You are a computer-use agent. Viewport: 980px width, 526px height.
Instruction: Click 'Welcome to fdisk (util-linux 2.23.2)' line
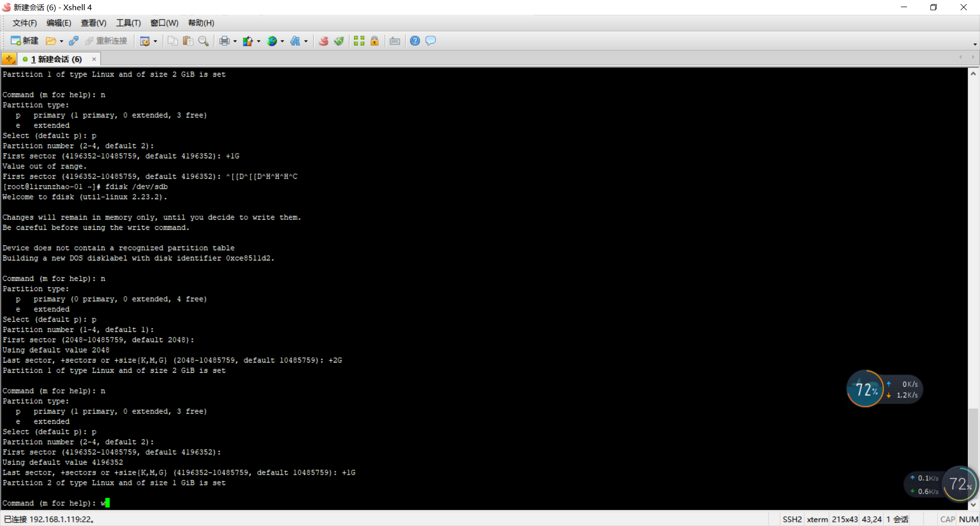[85, 197]
